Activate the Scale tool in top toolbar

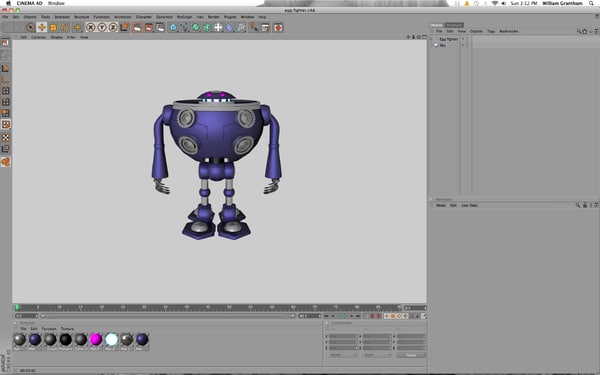(53, 27)
